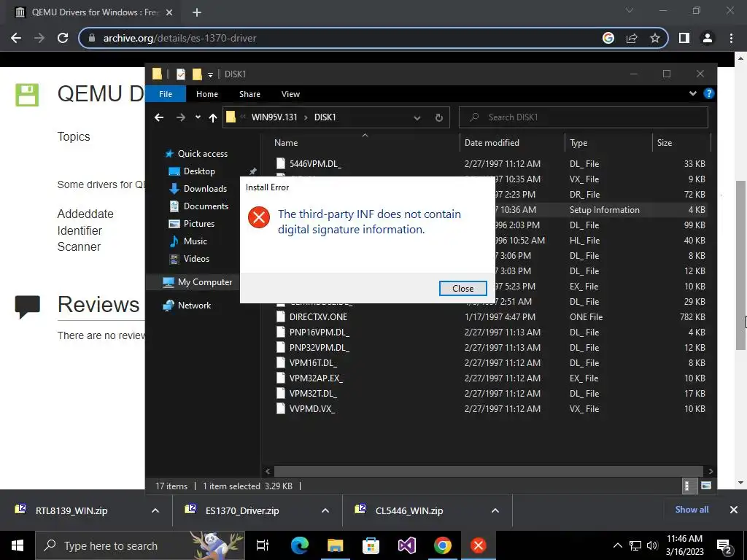The image size is (747, 560).
Task: Open the recent locations dropdown in Explorer
Action: [198, 117]
